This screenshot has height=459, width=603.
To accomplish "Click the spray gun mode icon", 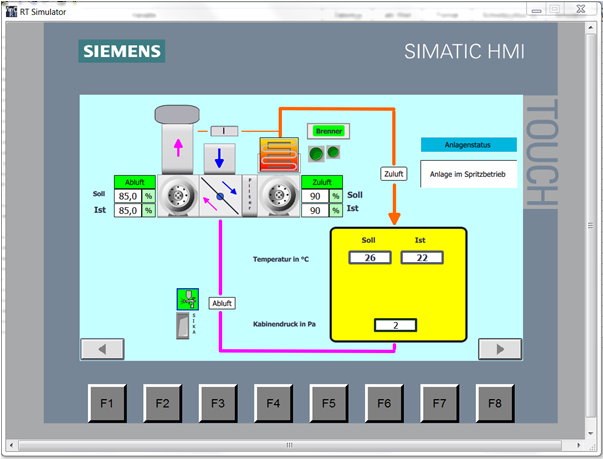I will 188,299.
